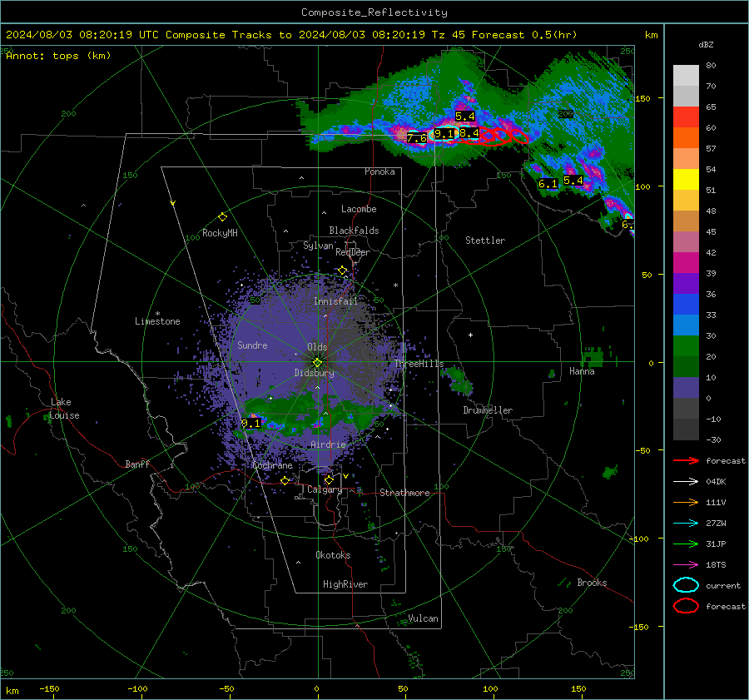Click the Didsbury city label
Viewport: 749px width, 700px height.
314,373
